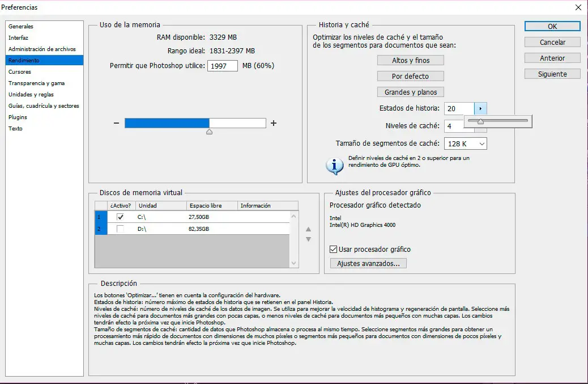Toggle the active checkbox for drive C:\

(x=120, y=217)
